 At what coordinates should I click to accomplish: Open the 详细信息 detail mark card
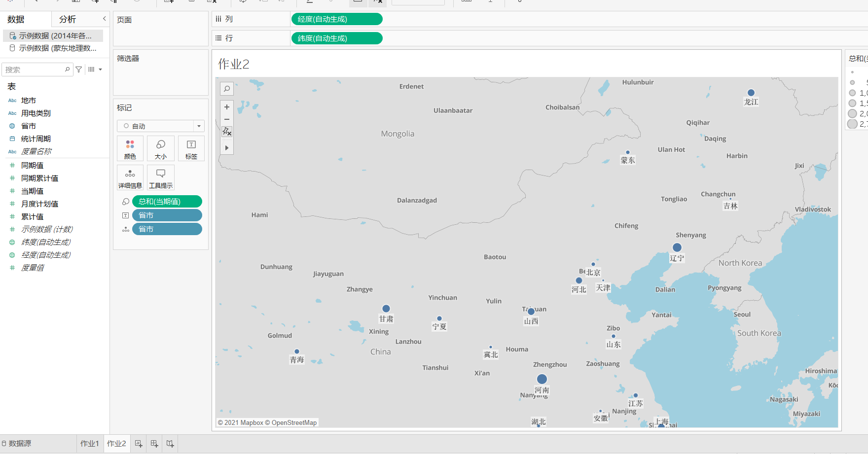(x=130, y=177)
